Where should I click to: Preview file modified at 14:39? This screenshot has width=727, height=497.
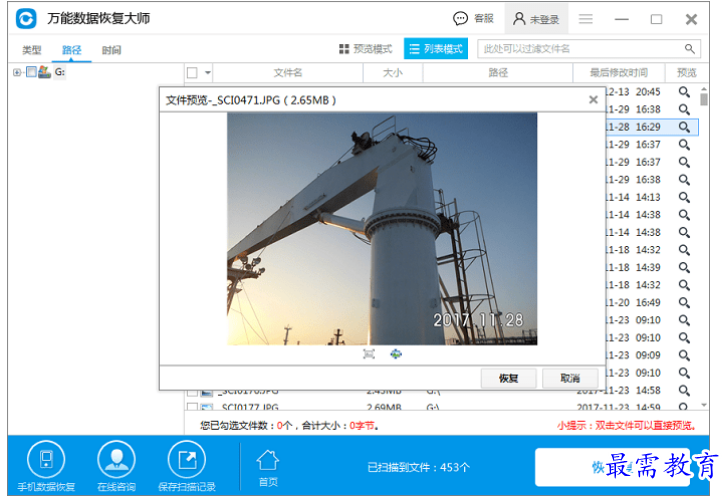pyautogui.click(x=684, y=268)
